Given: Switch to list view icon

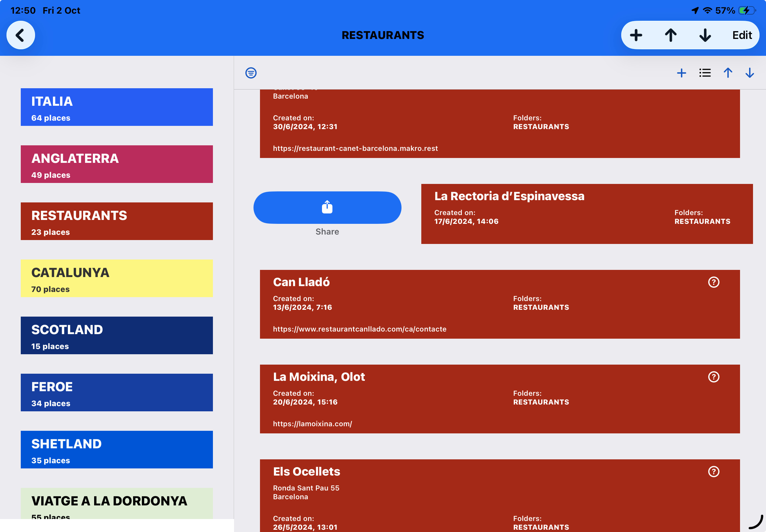Looking at the screenshot, I should 705,73.
